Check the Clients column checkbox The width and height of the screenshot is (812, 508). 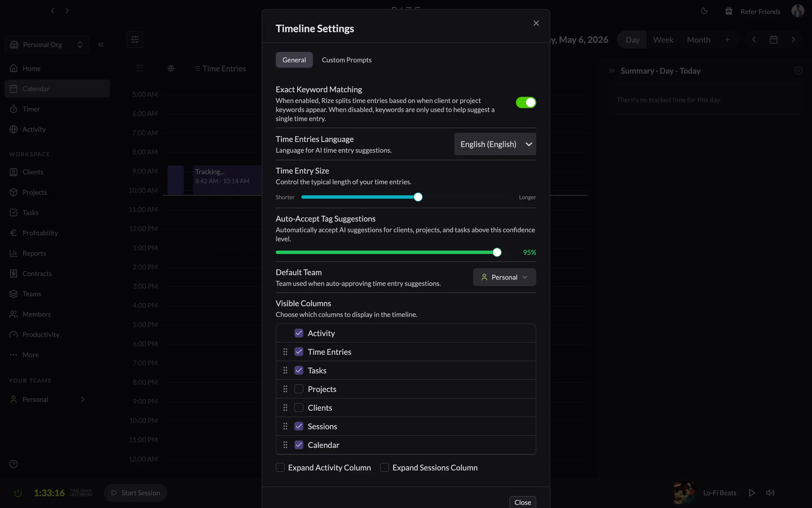click(299, 408)
